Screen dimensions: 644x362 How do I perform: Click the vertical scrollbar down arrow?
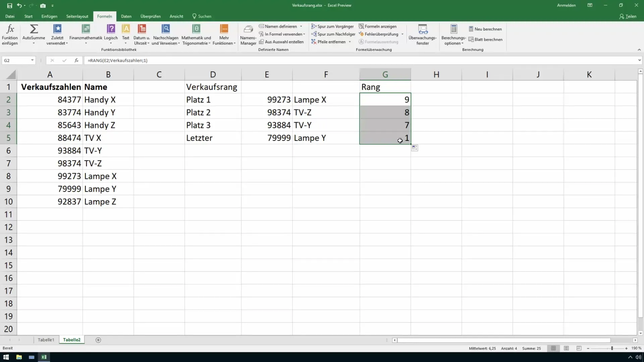point(640,333)
